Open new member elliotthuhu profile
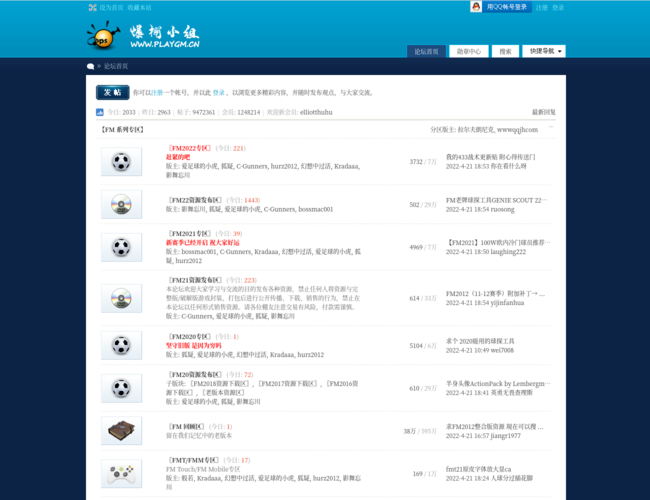Viewport: 650px width, 500px height. click(316, 112)
